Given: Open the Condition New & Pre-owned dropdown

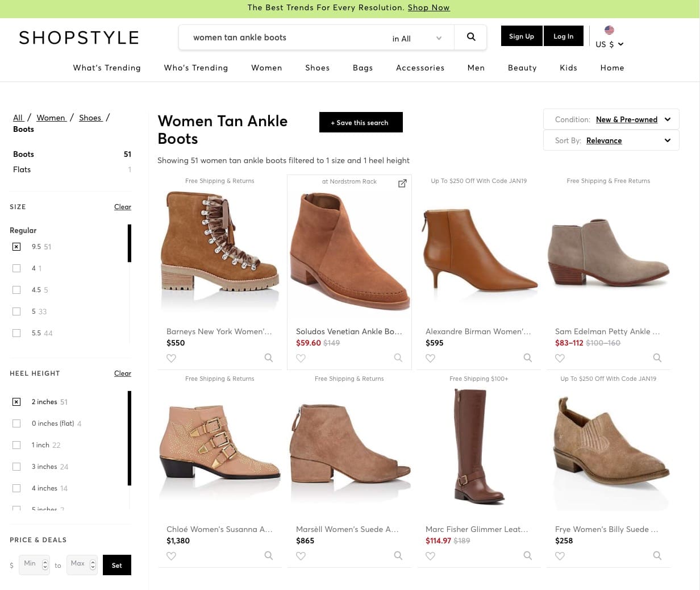Looking at the screenshot, I should (x=611, y=119).
